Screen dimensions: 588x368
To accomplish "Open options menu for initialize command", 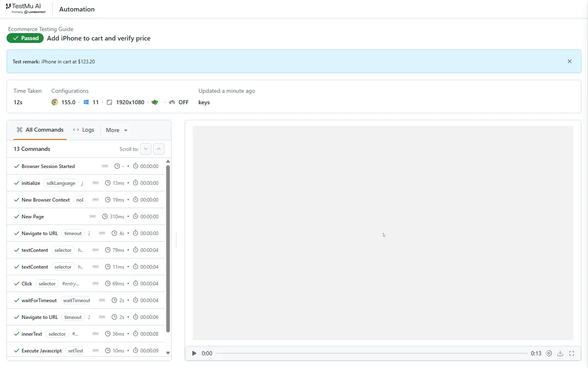I will pyautogui.click(x=96, y=183).
